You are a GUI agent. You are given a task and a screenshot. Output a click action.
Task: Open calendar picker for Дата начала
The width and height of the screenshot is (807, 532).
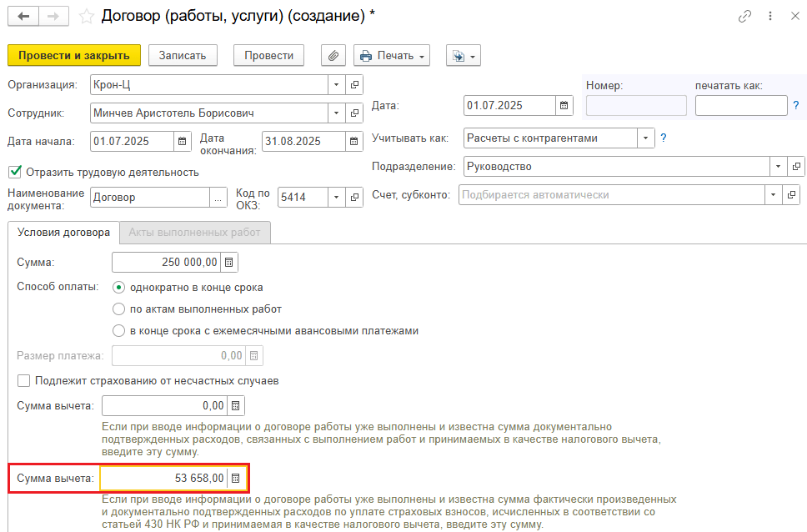click(x=182, y=141)
